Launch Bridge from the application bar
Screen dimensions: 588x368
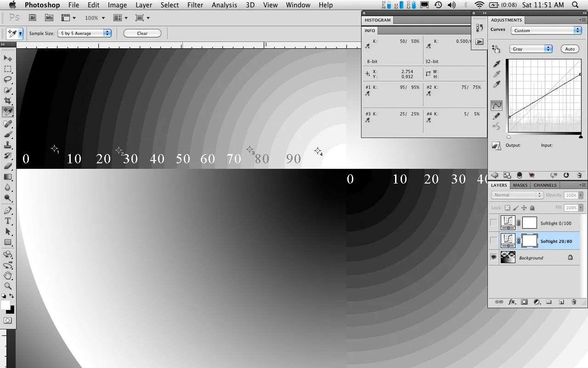click(33, 18)
